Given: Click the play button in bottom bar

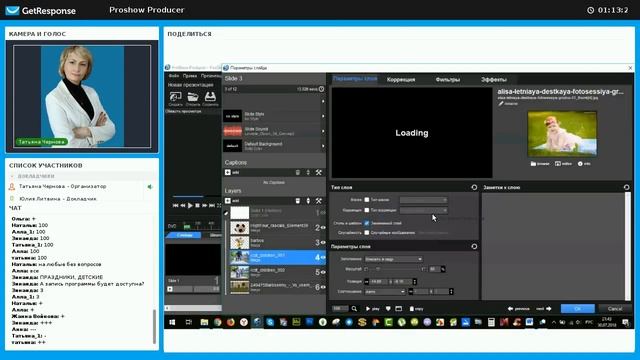Looking at the screenshot, I should coord(372,309).
